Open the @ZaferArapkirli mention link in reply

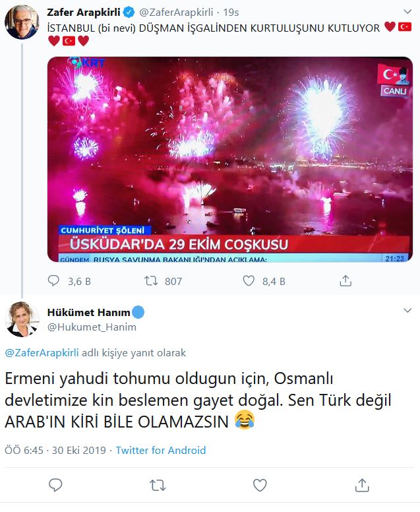42,352
